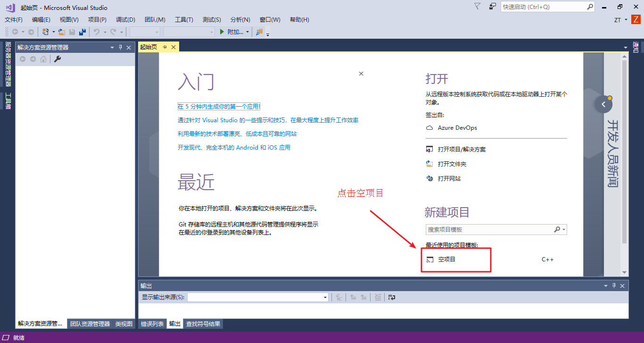Click the 开发现代 Android 和 iOS 应用 link
Image resolution: width=644 pixels, height=343 pixels.
(234, 148)
